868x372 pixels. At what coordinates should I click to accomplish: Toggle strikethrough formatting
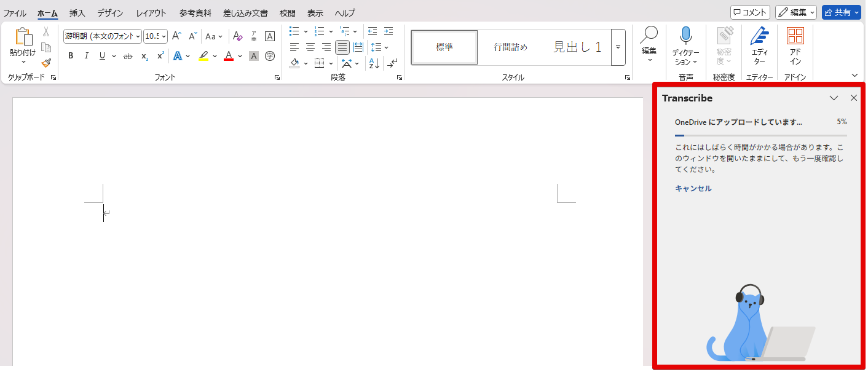coord(128,55)
